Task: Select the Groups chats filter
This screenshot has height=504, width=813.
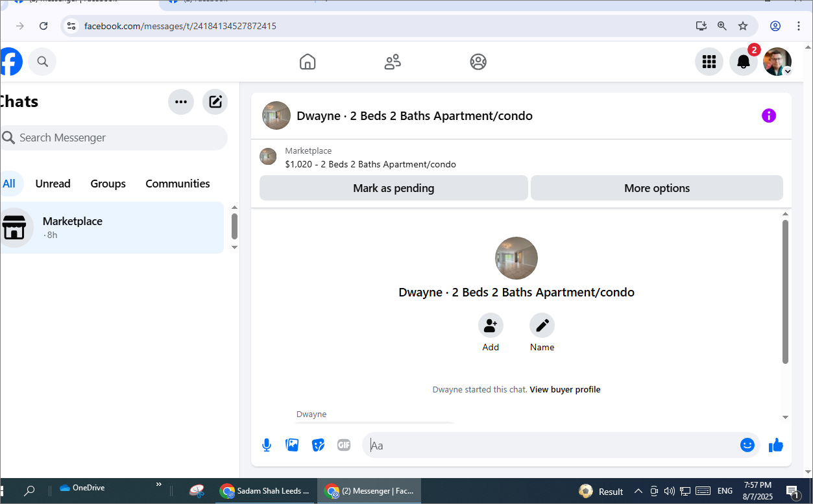Action: [108, 184]
